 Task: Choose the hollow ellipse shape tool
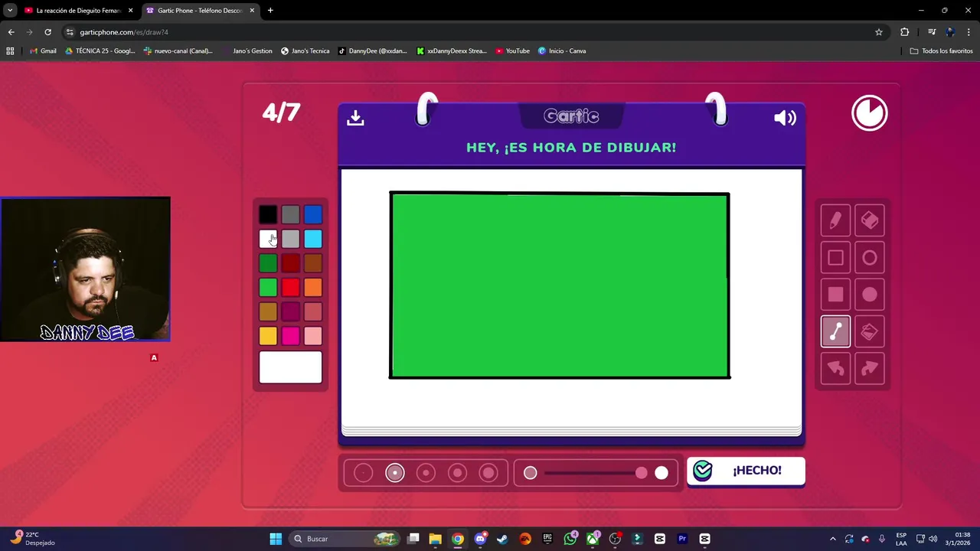click(x=870, y=258)
